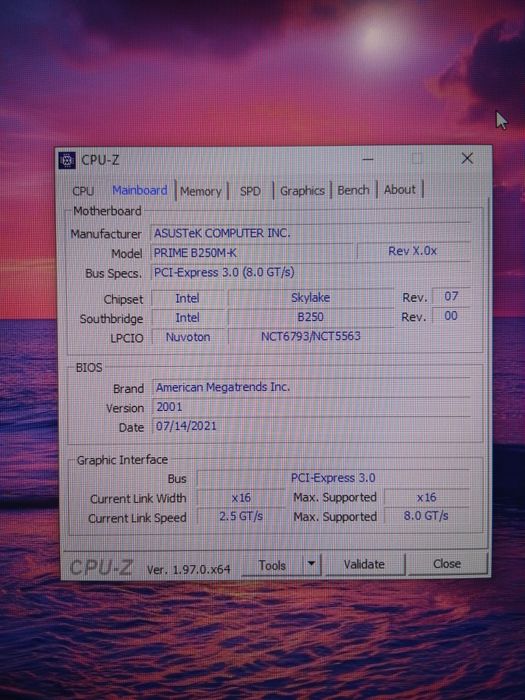Click Max. Supported speed 8.0 GT/s

[x=426, y=516]
